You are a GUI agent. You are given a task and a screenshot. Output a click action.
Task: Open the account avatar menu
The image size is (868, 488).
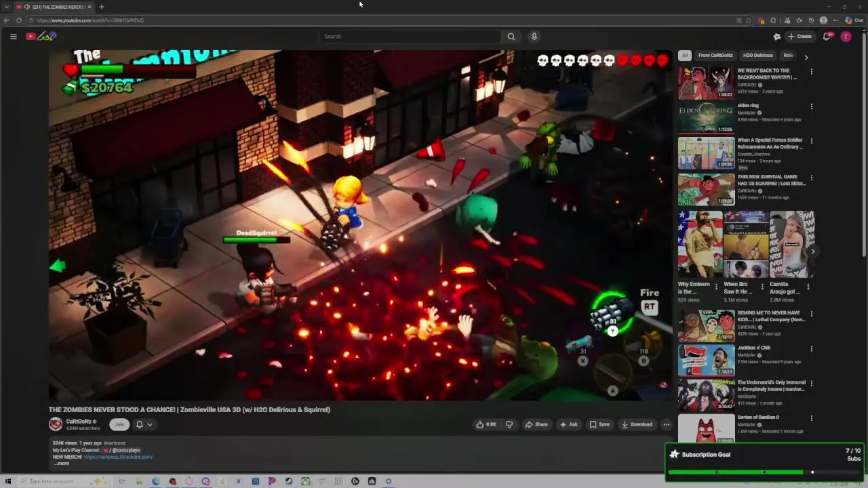pos(846,37)
